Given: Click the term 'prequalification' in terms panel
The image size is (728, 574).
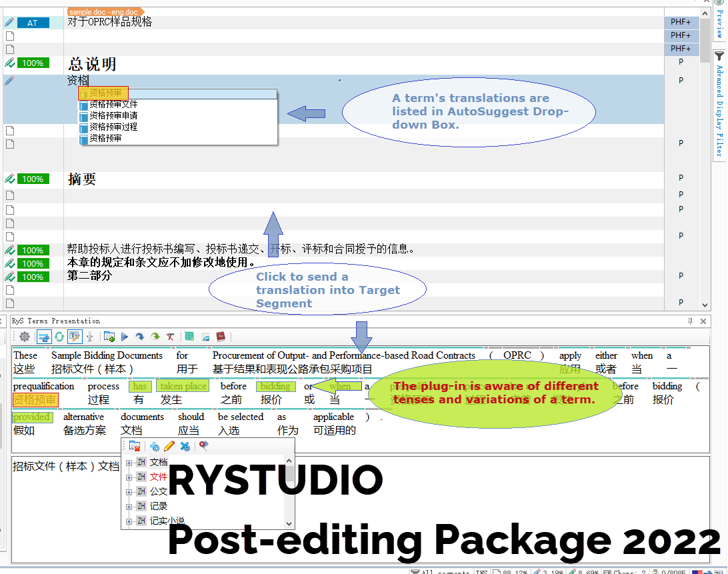Looking at the screenshot, I should coord(43,387).
